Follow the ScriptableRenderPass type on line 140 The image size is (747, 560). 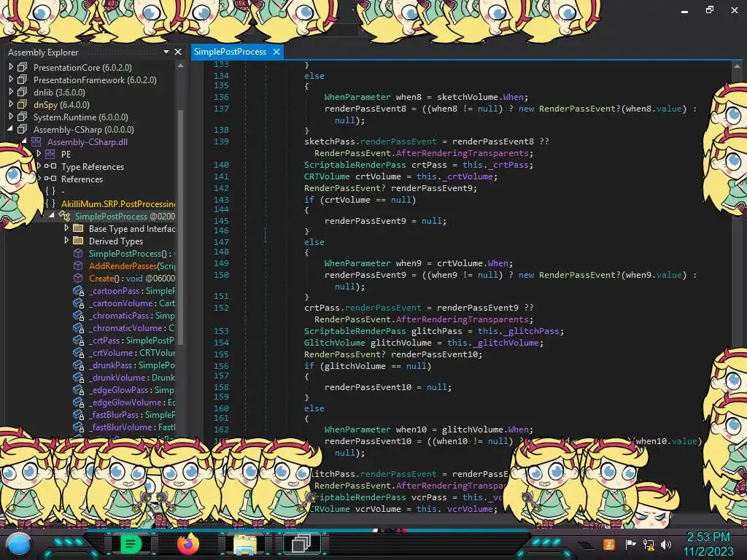tap(355, 165)
